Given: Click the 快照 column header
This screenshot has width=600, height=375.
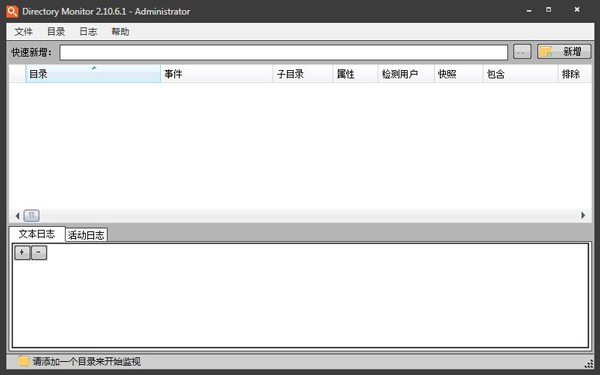Looking at the screenshot, I should coord(458,74).
